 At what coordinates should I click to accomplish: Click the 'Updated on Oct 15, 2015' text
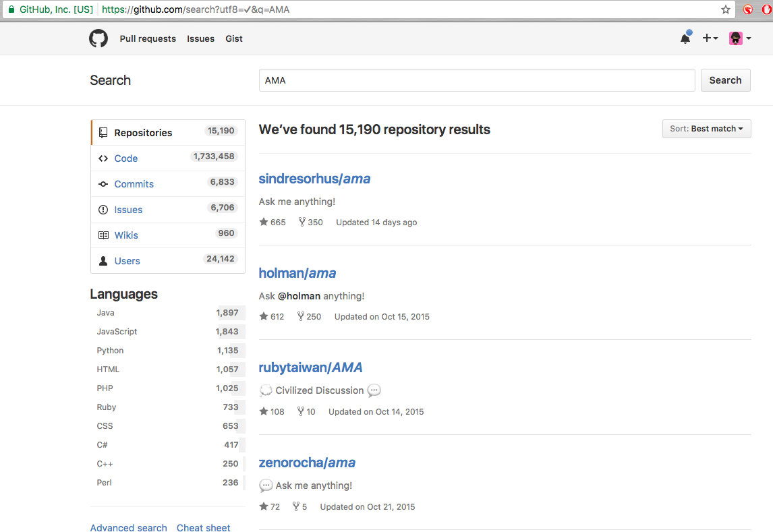[382, 317]
